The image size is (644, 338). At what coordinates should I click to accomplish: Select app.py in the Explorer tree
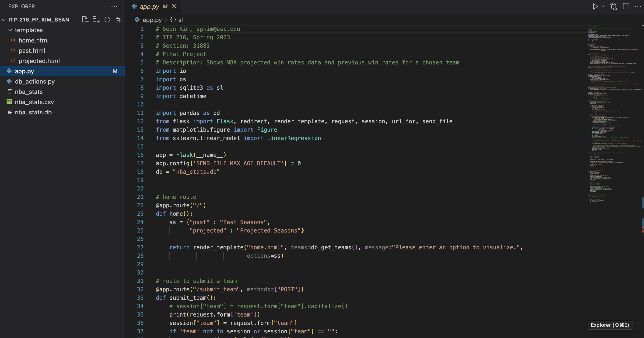tap(63, 71)
